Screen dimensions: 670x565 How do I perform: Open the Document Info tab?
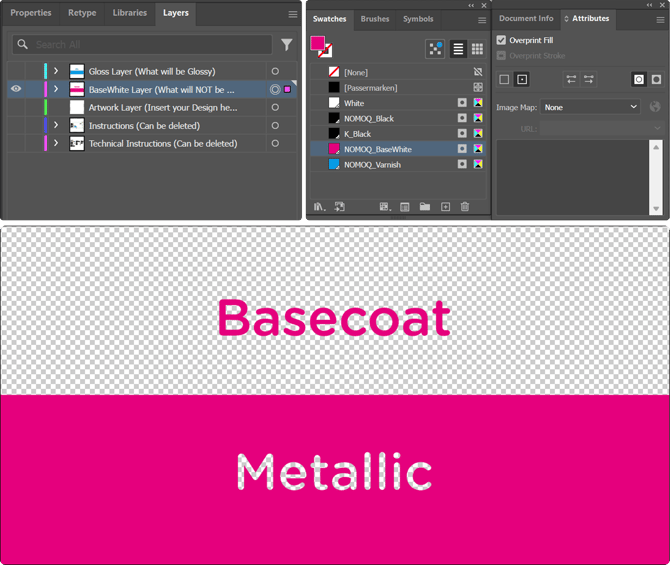pos(526,18)
